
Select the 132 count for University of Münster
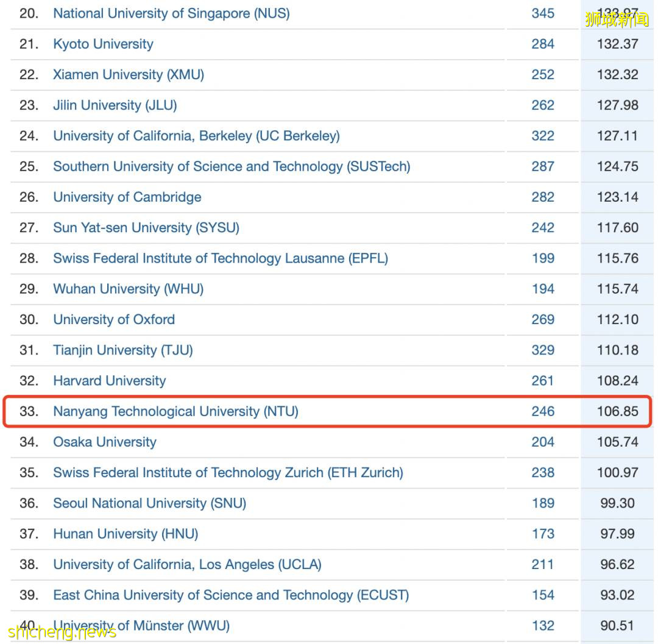(x=542, y=625)
